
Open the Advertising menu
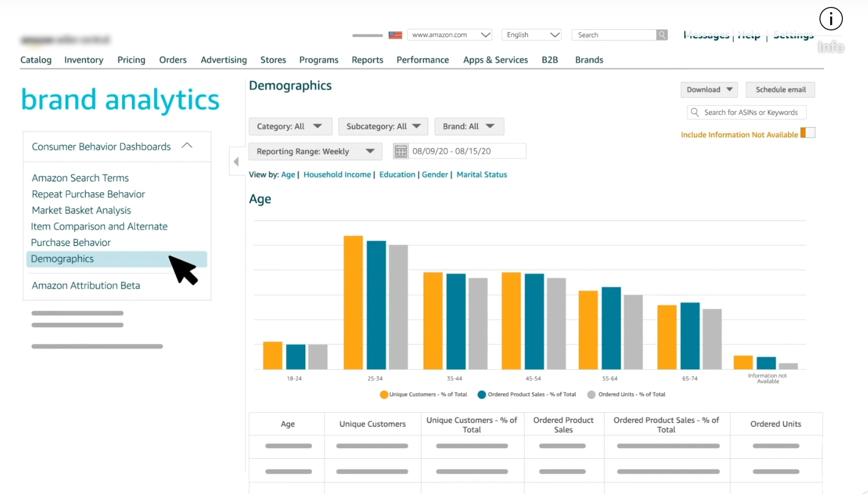tap(224, 60)
